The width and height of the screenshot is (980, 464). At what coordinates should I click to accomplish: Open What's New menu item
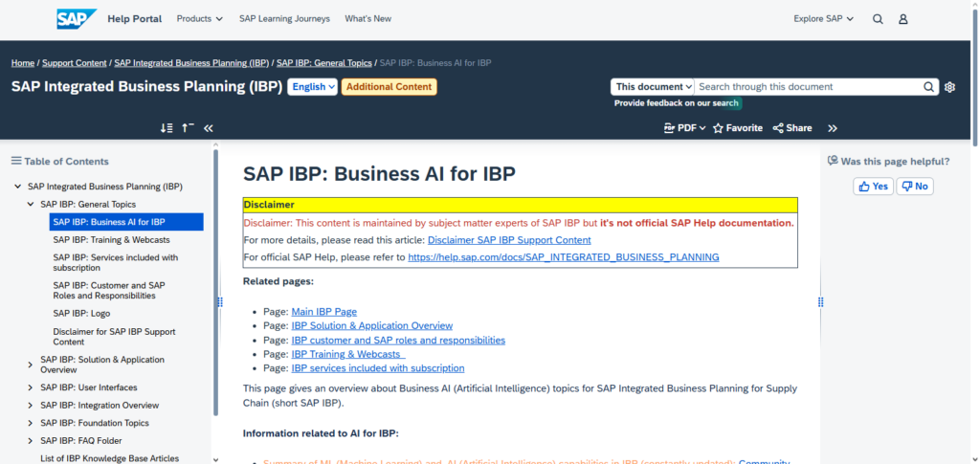(368, 19)
